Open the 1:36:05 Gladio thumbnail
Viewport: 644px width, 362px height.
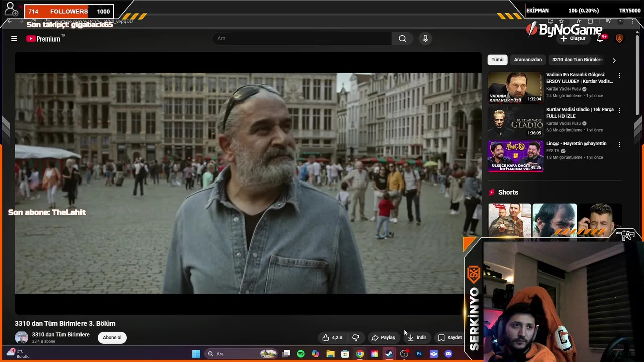click(515, 122)
